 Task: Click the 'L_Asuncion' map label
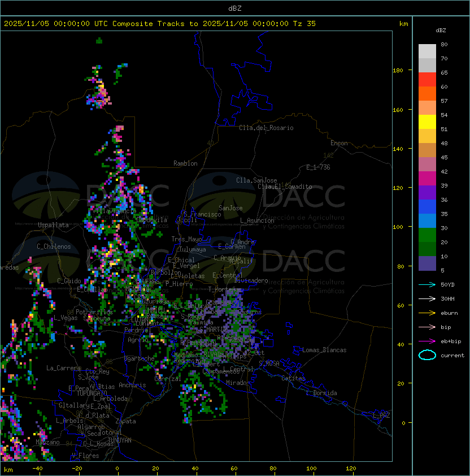coord(257,220)
